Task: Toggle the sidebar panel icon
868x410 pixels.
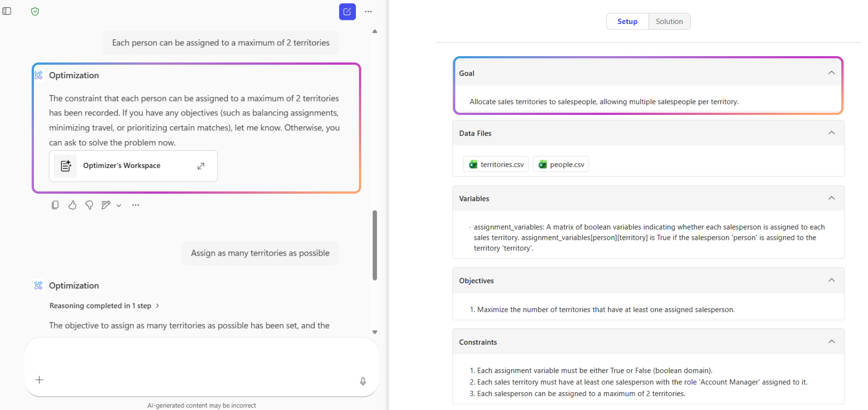Action: 7,11
